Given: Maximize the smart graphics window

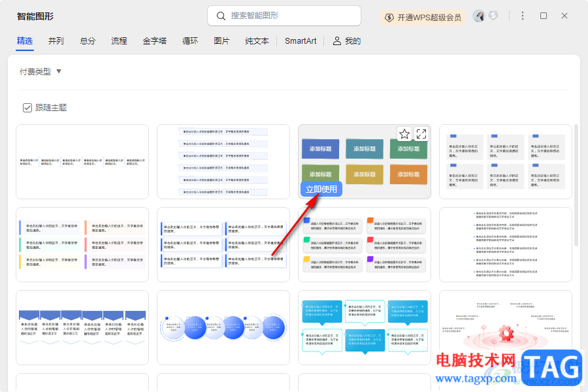Looking at the screenshot, I should click(544, 16).
